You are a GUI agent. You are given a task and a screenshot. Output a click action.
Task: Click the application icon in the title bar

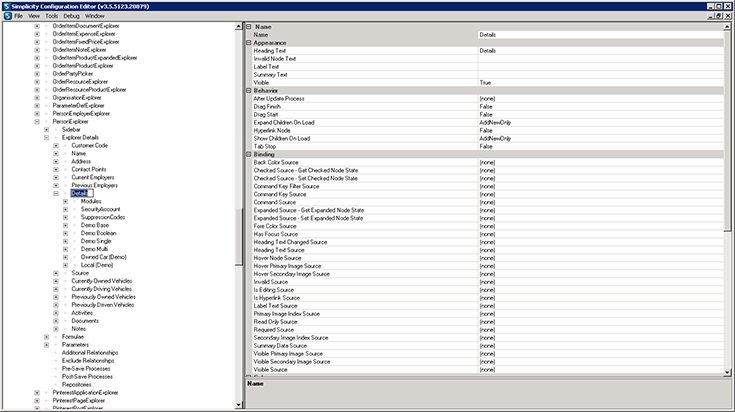point(5,5)
